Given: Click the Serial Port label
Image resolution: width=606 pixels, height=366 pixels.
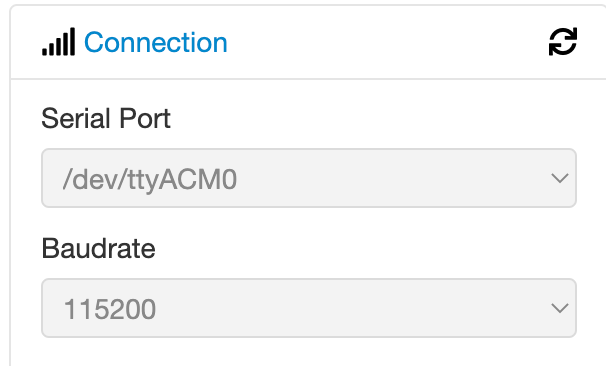Looking at the screenshot, I should [x=106, y=118].
